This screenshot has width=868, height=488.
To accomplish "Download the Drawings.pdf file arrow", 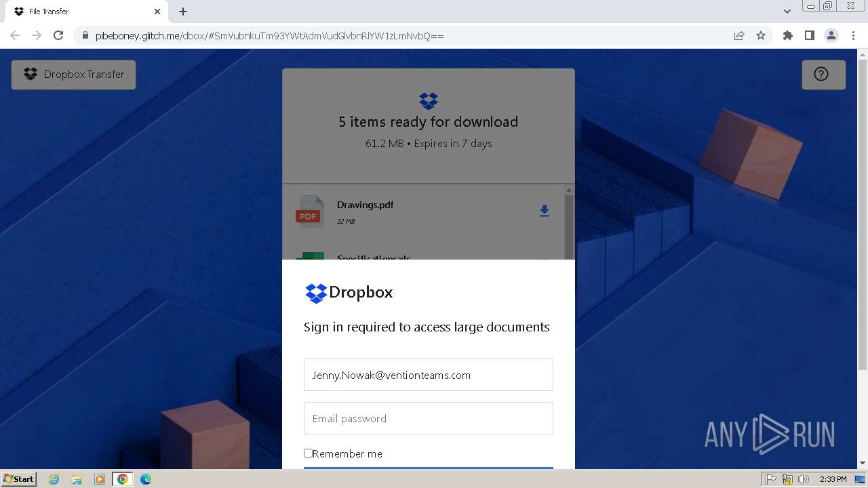I will coord(544,211).
